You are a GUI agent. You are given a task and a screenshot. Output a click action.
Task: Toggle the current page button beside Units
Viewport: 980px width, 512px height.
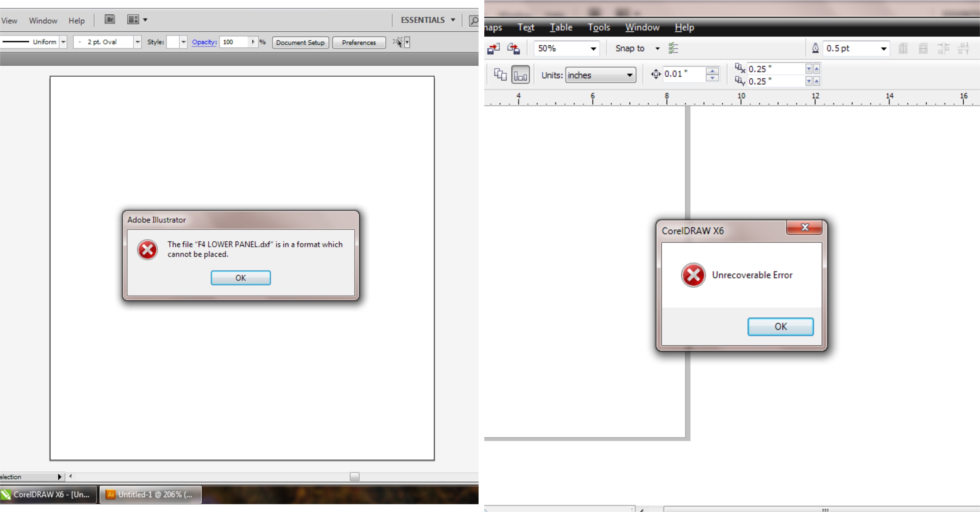520,75
